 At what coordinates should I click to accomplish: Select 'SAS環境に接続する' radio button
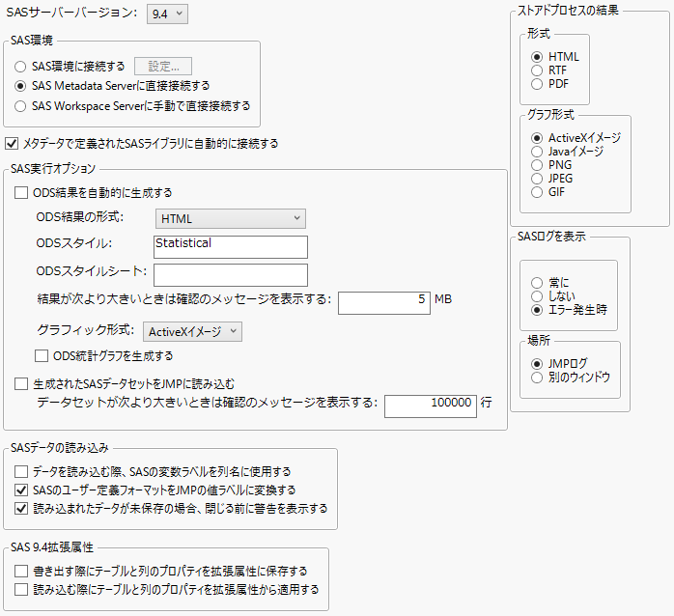[20, 67]
